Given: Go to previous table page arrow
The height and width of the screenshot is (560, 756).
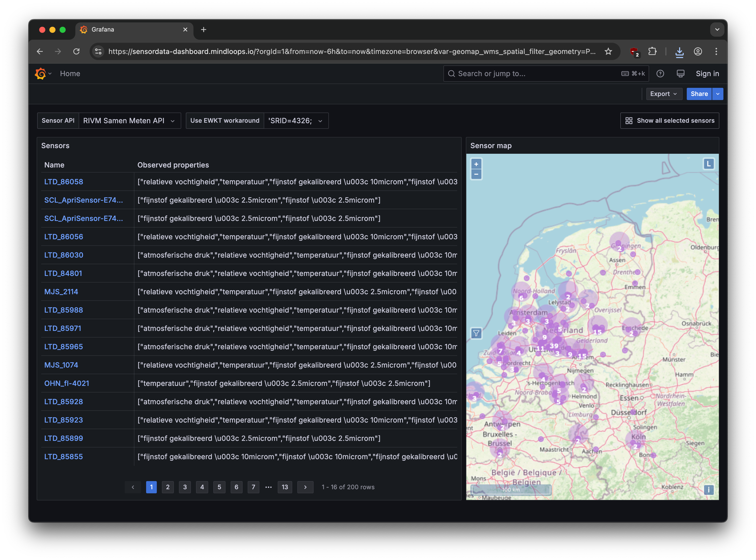Looking at the screenshot, I should [x=133, y=487].
